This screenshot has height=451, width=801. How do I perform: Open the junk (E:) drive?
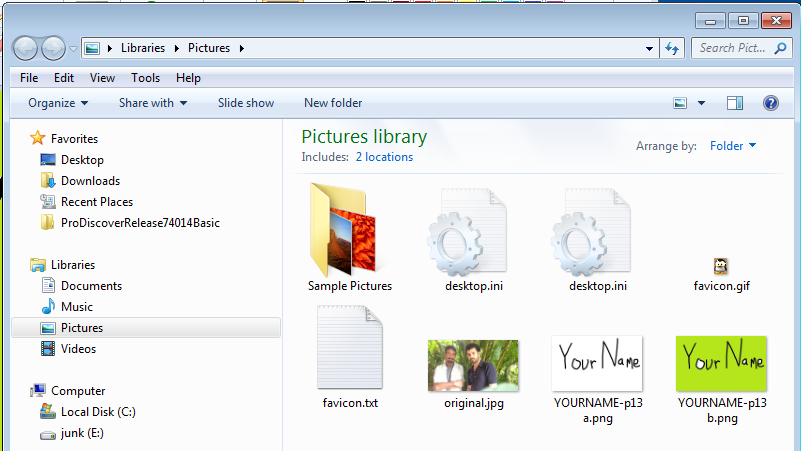tap(82, 433)
